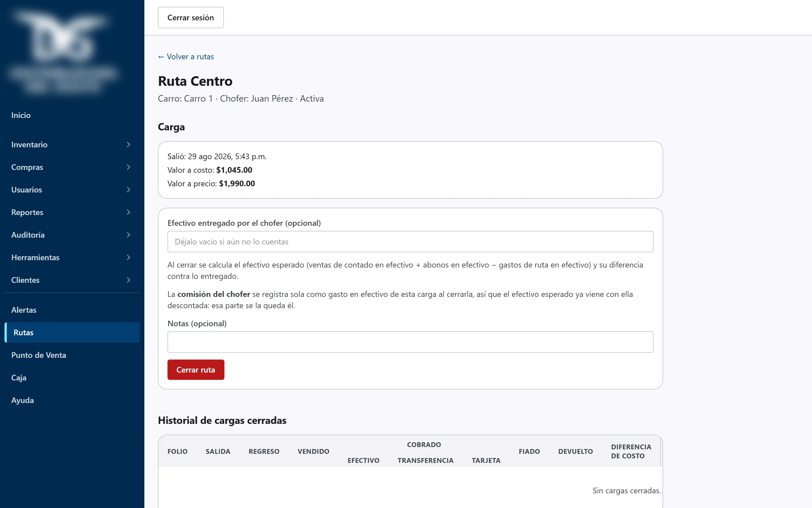Click the $1,990.00 valor a precio
This screenshot has height=508, width=812.
[x=237, y=183]
